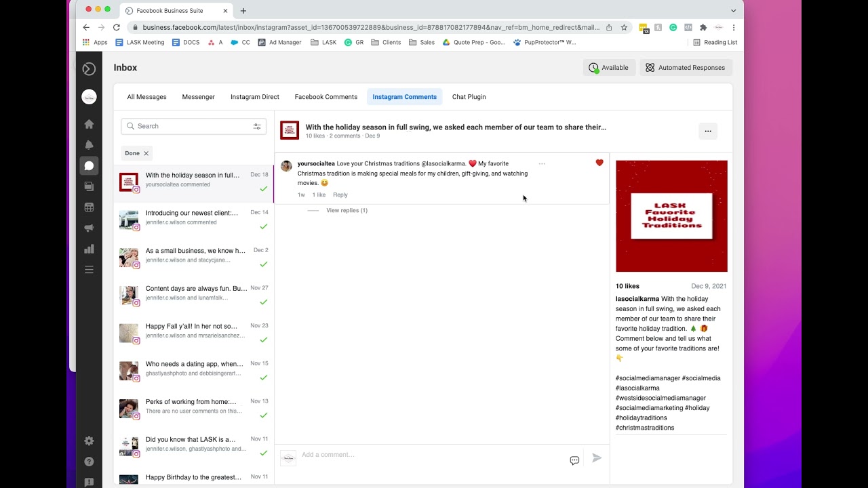Open post options three-dot menu
The image size is (868, 488).
click(x=708, y=131)
